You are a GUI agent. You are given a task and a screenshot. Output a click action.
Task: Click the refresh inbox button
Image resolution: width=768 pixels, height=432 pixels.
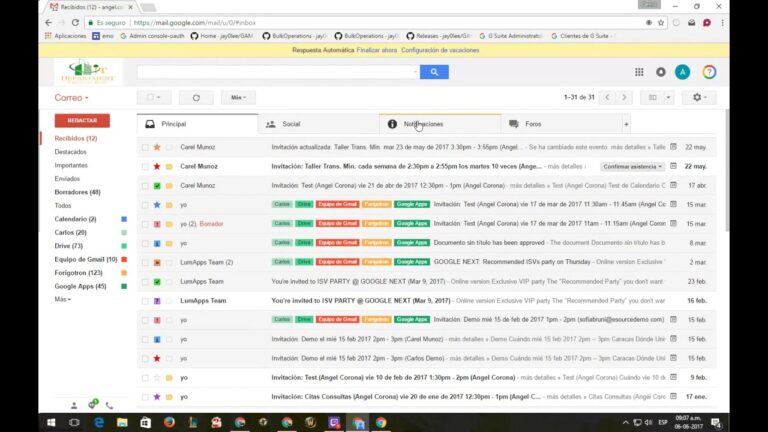click(x=196, y=97)
